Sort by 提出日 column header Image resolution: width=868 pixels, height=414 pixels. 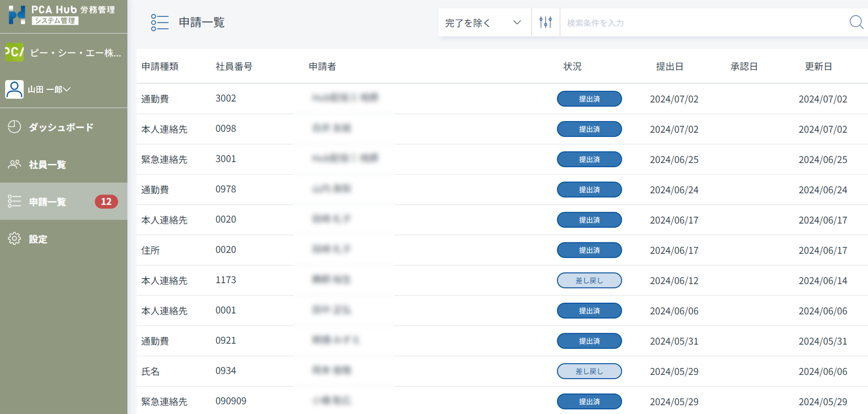(670, 66)
